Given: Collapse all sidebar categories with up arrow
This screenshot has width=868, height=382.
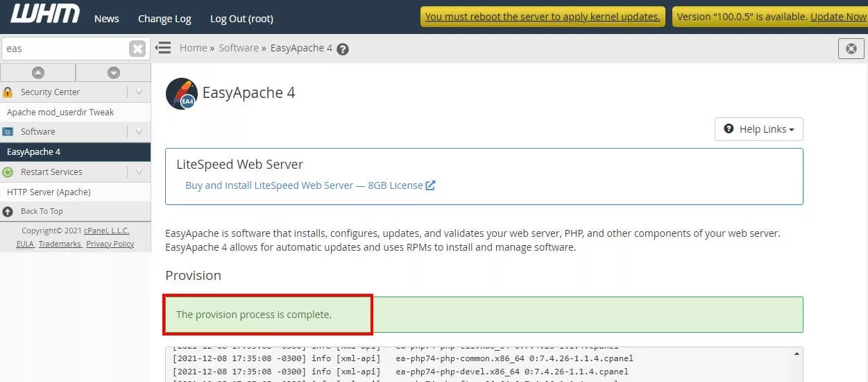Looking at the screenshot, I should [38, 72].
